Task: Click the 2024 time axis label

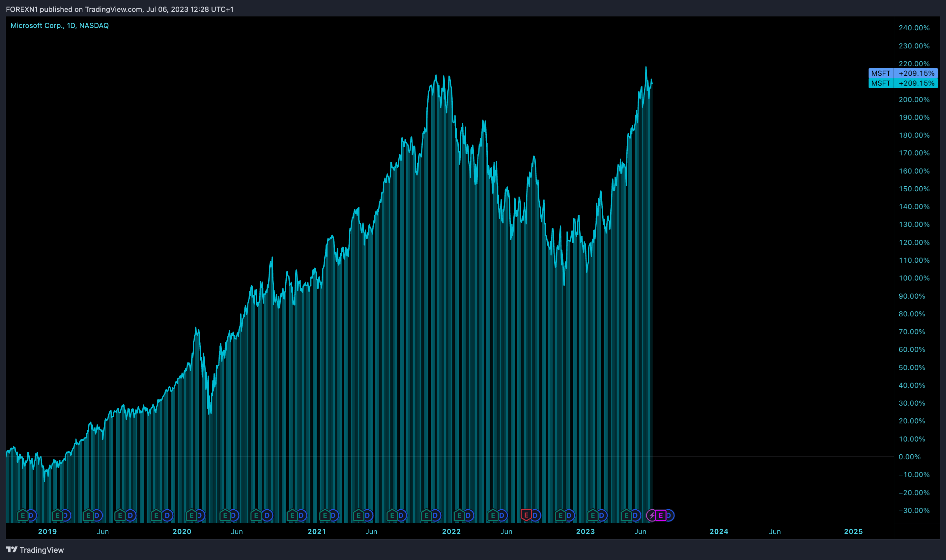Action: (719, 532)
